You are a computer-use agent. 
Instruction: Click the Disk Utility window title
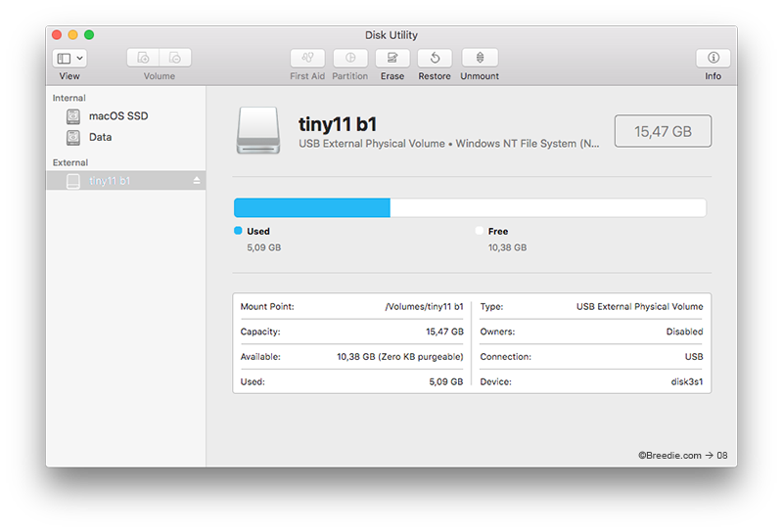pos(391,35)
